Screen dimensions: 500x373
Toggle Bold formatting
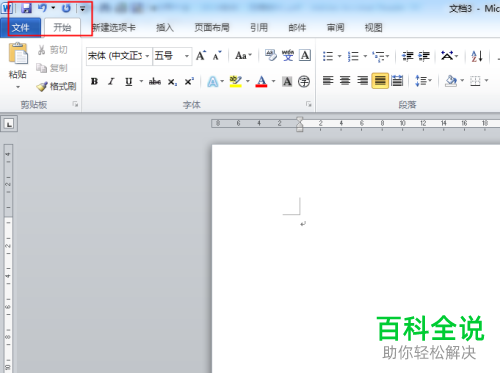click(94, 81)
